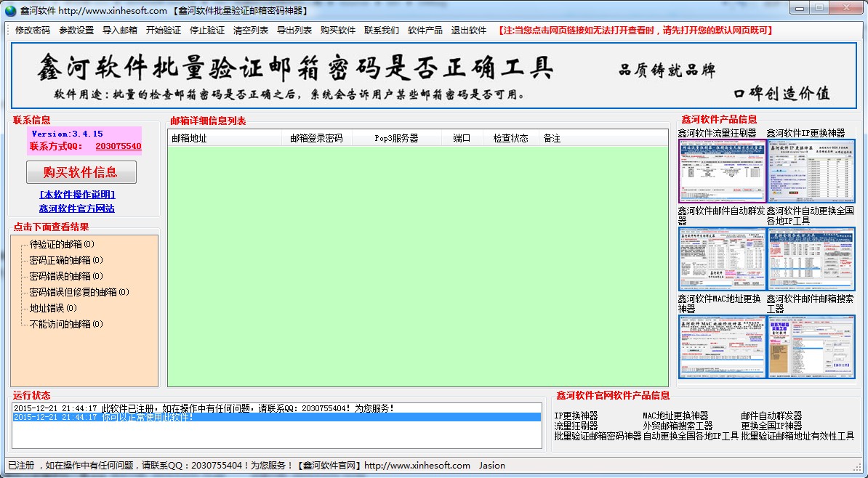Open the 修改密码 menu item
Image resolution: width=868 pixels, height=478 pixels.
33,31
